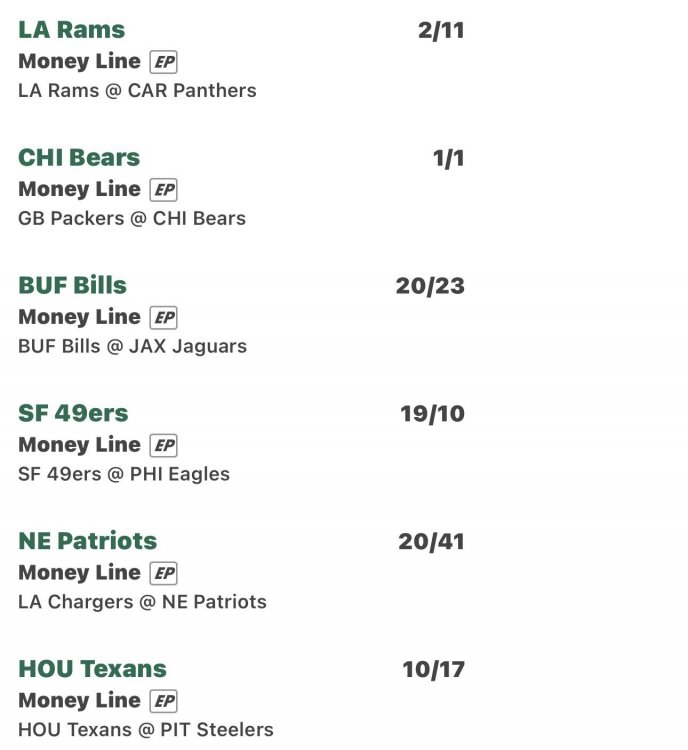This screenshot has height=750, width=688.
Task: Click the EP icon beside CHI Bears Money Line
Action: 163,190
